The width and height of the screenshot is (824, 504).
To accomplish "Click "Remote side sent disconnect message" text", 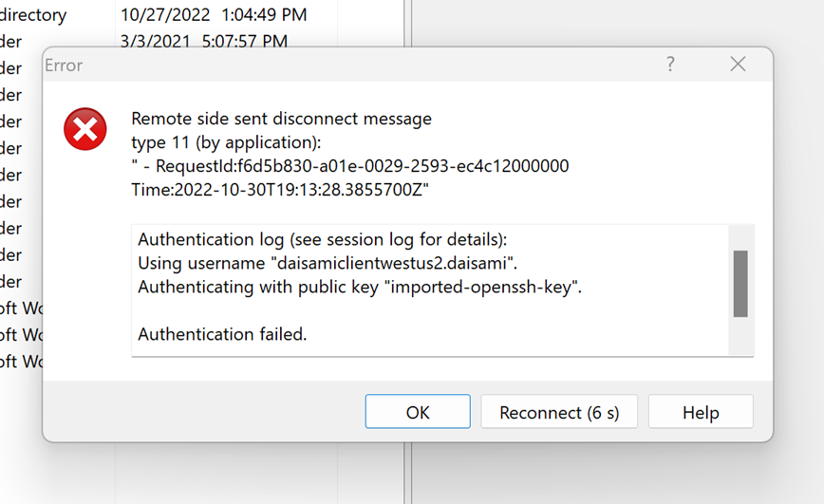I will point(281,119).
